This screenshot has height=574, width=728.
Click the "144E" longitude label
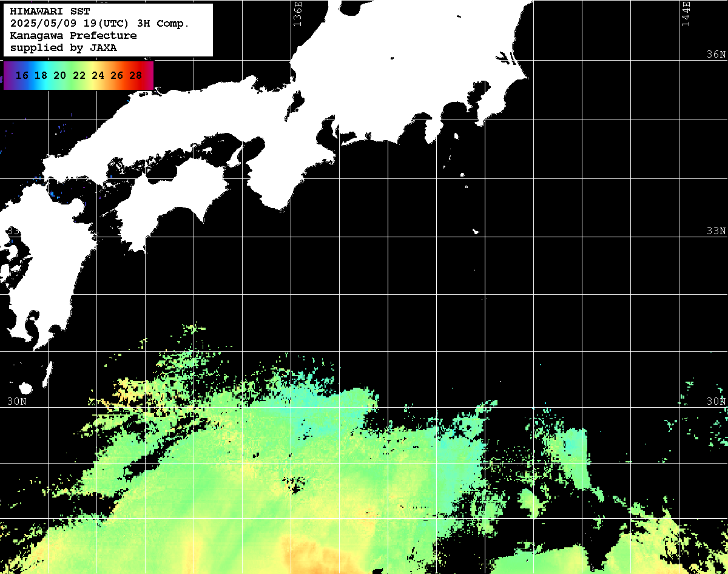click(x=686, y=13)
